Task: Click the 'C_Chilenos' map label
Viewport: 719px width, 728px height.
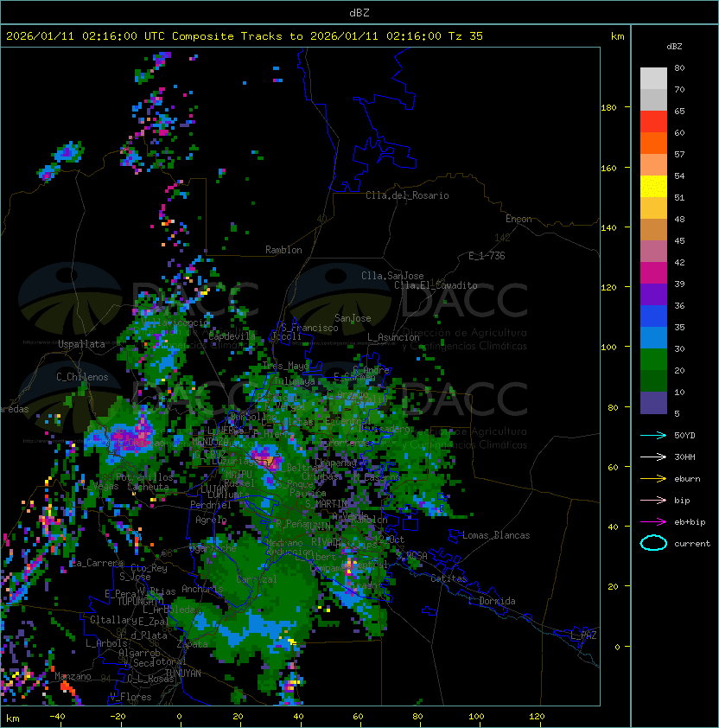Action: coord(82,377)
